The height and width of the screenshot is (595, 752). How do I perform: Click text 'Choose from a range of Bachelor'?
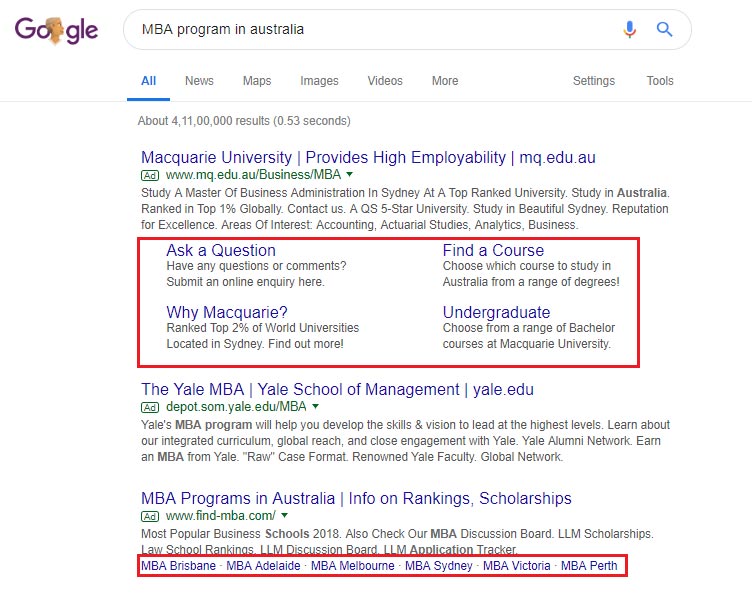tap(529, 328)
